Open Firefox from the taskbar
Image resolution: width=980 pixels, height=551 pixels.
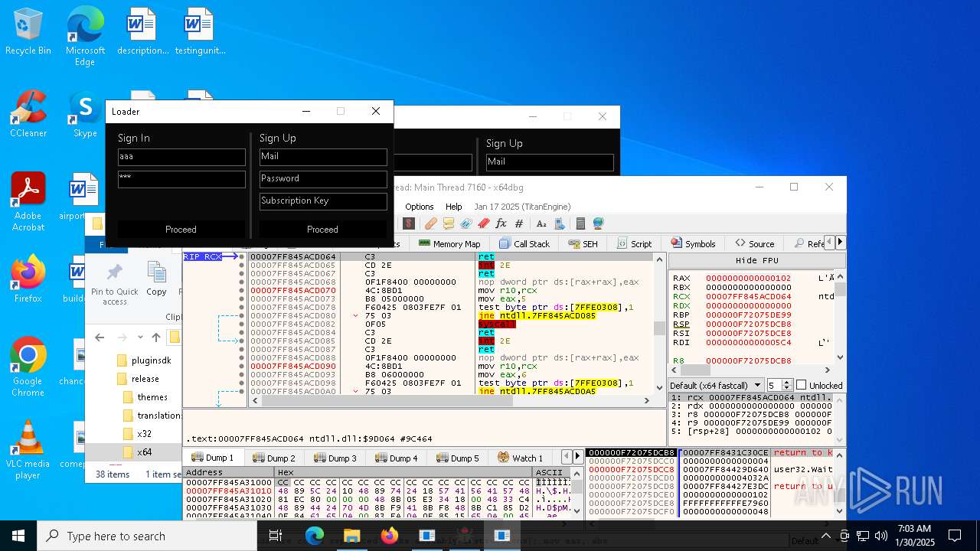pyautogui.click(x=389, y=536)
